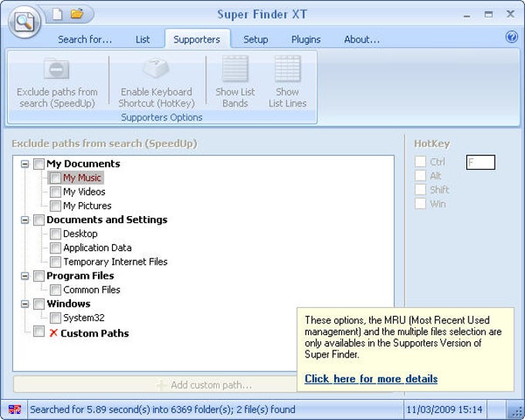Click the hotkey letter input field

click(480, 162)
